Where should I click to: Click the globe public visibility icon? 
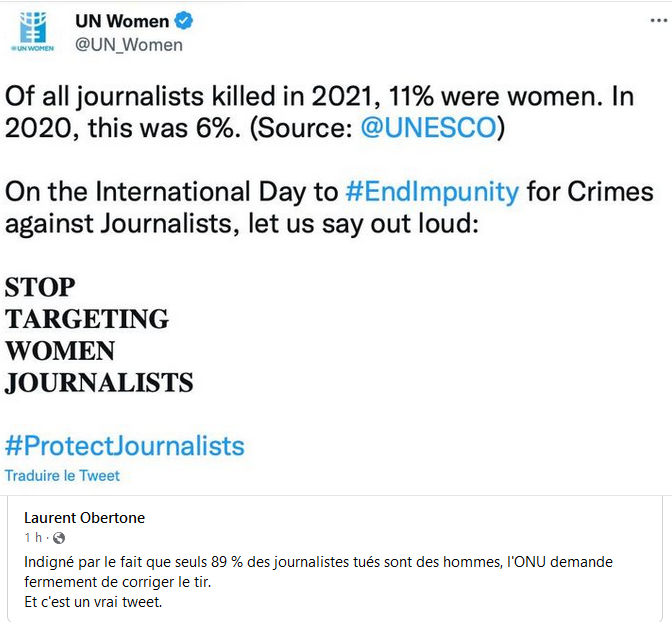point(59,538)
